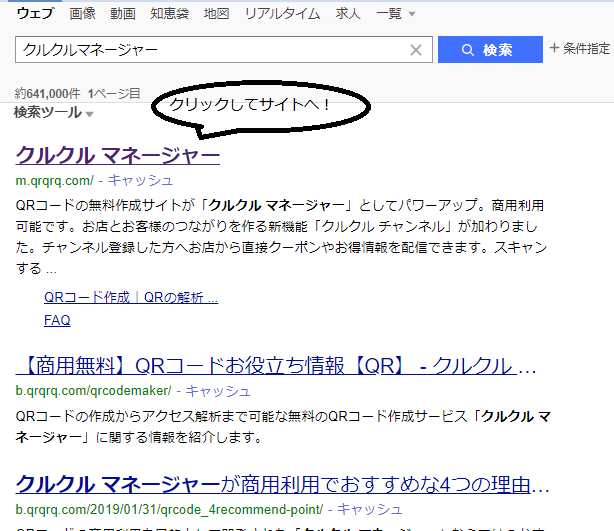Open the 地図 tab
Screen dimensions: 614x531
tap(217, 14)
